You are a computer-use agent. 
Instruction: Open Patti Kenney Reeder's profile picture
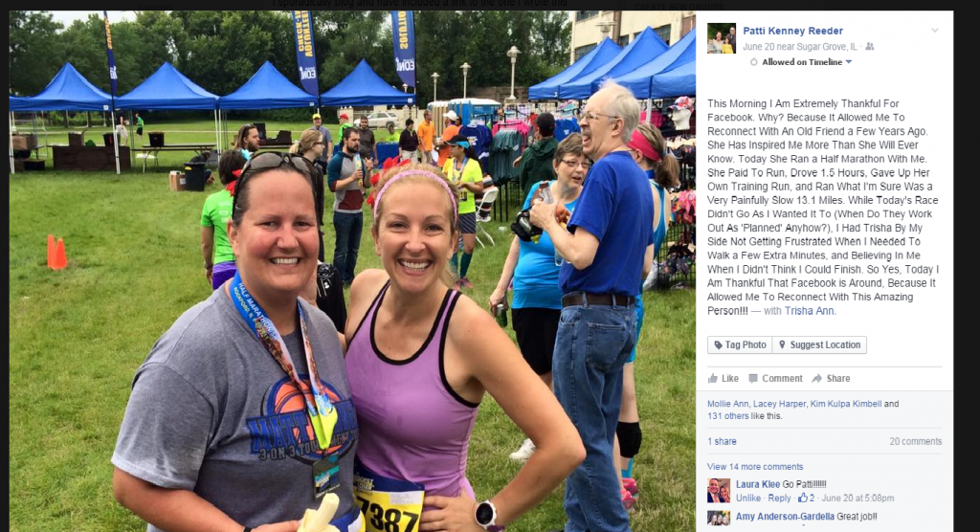pos(722,38)
